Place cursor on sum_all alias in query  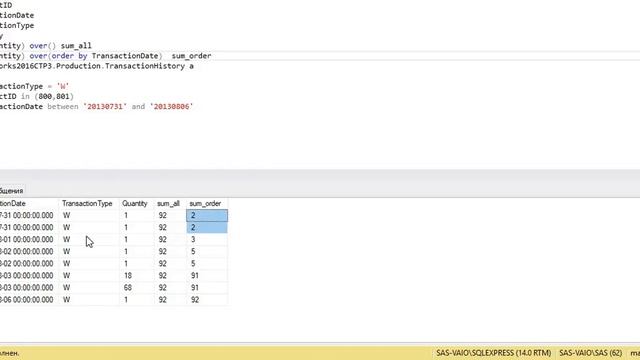76,46
